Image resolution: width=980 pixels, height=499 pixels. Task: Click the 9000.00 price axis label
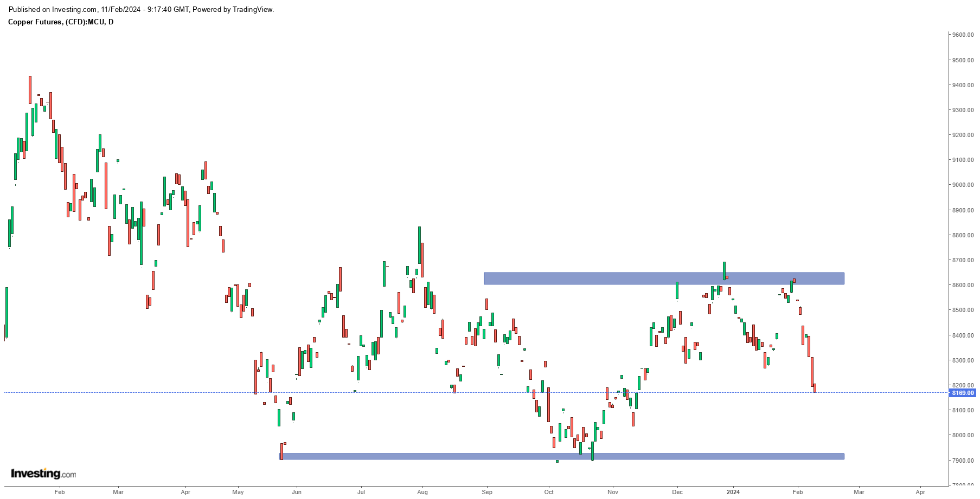point(963,185)
